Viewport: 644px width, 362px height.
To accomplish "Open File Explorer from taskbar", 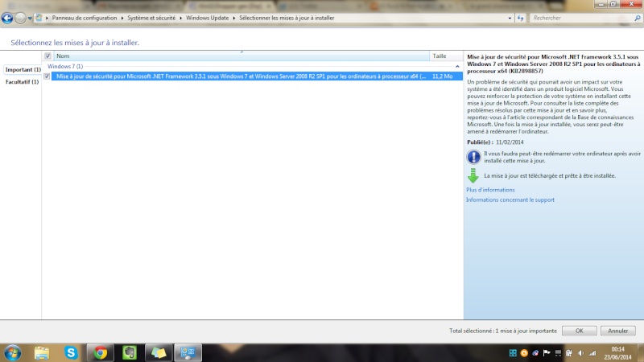I will pos(42,353).
